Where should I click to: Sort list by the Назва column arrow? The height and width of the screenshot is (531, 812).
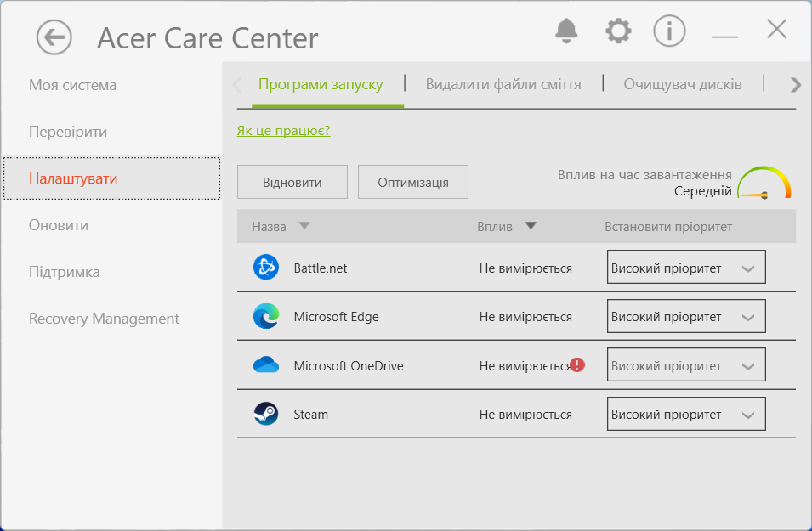pyautogui.click(x=304, y=227)
